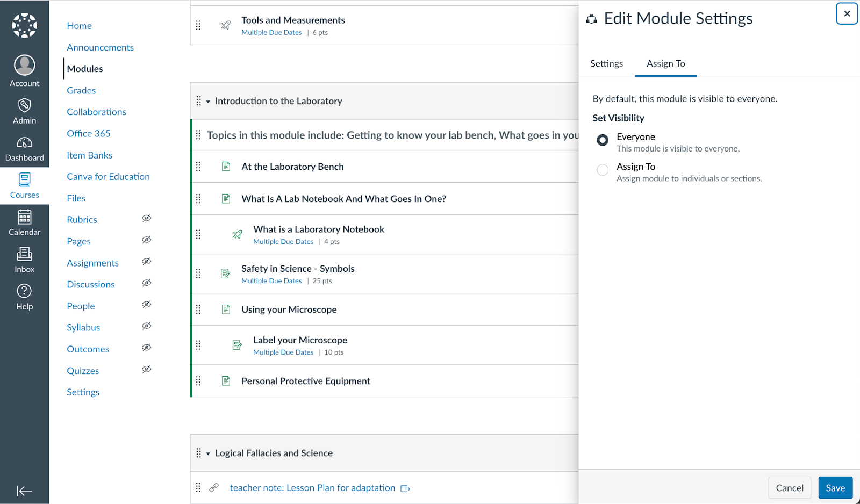Select the Everyone visibility radio button

tap(603, 140)
